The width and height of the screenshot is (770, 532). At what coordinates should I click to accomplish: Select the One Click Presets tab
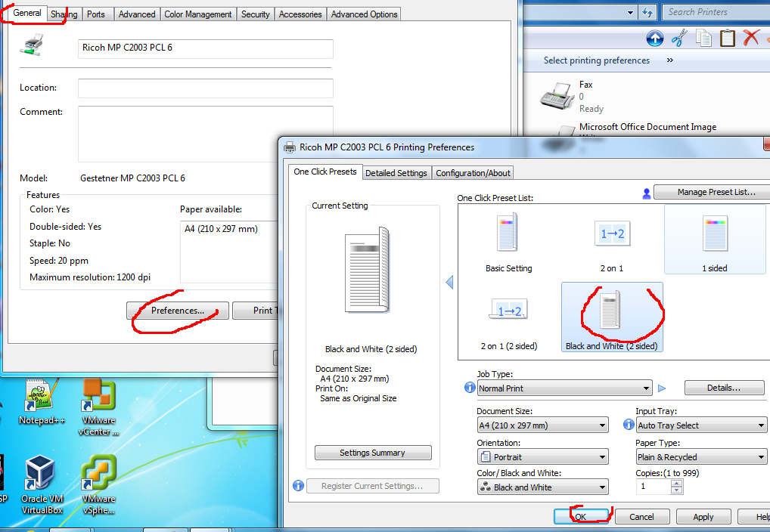pos(325,172)
